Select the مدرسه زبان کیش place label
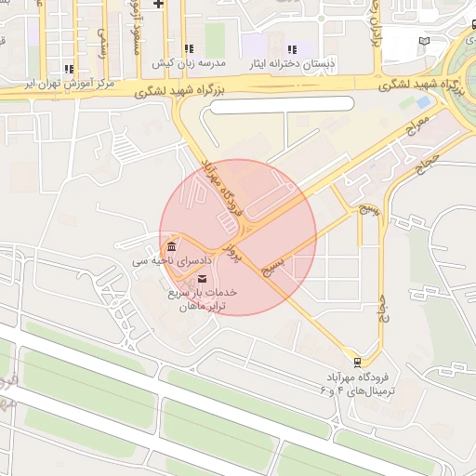 pos(189,63)
